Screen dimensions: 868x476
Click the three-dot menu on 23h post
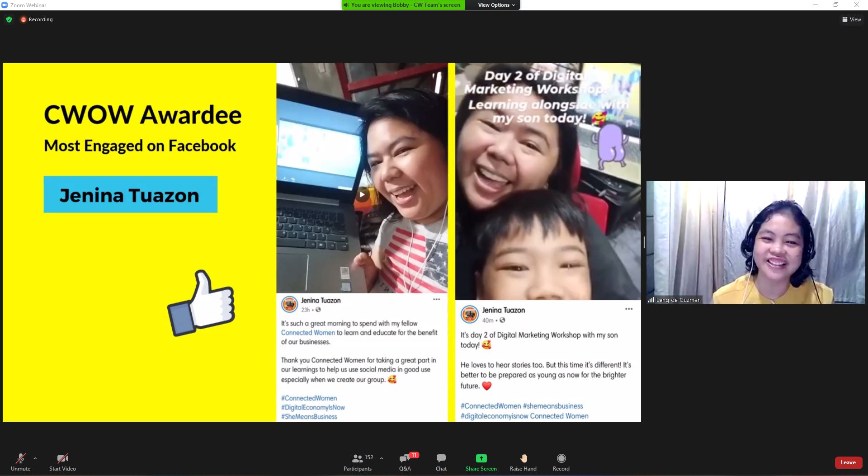click(x=436, y=299)
